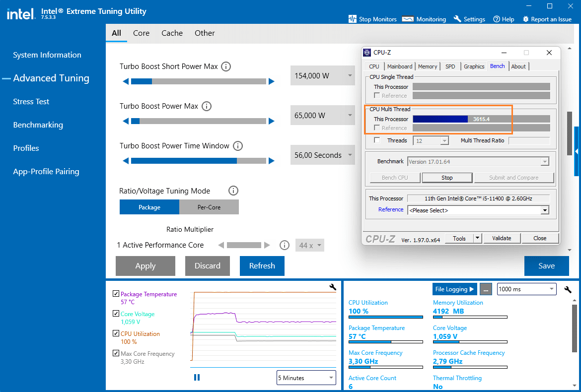
Task: Select Per-Core tuning mode
Action: 209,207
